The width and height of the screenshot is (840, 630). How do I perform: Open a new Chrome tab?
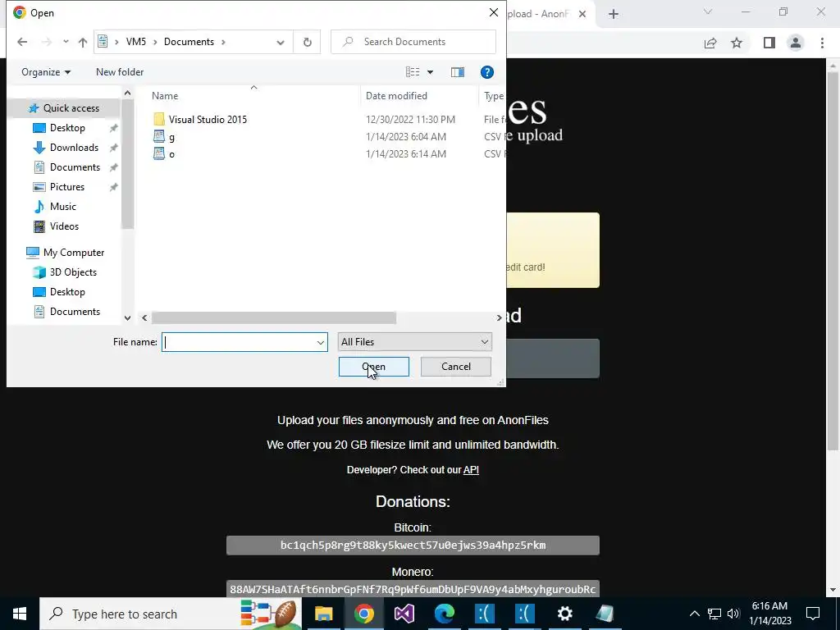click(614, 15)
